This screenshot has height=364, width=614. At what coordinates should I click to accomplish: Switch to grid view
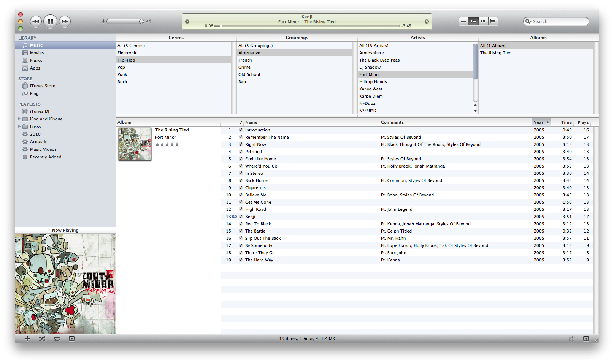point(483,21)
